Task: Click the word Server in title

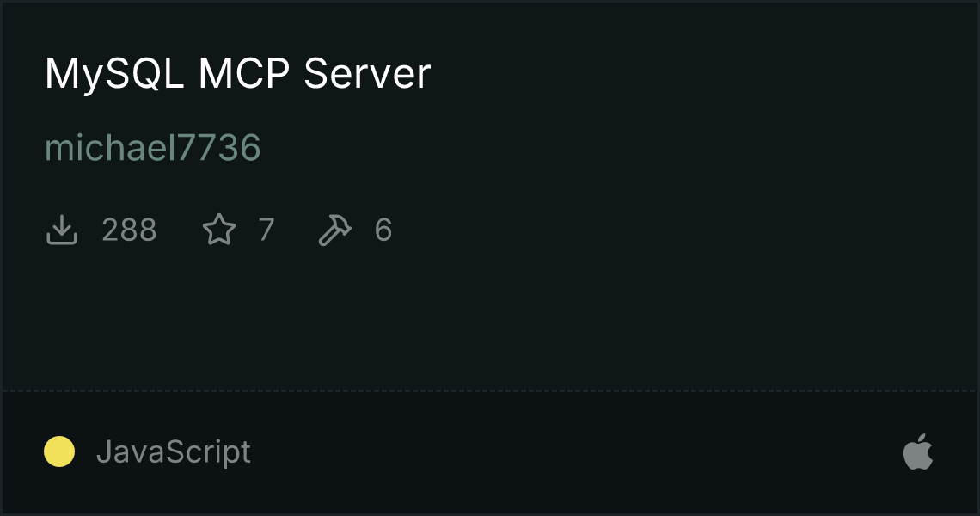Action: (x=367, y=73)
